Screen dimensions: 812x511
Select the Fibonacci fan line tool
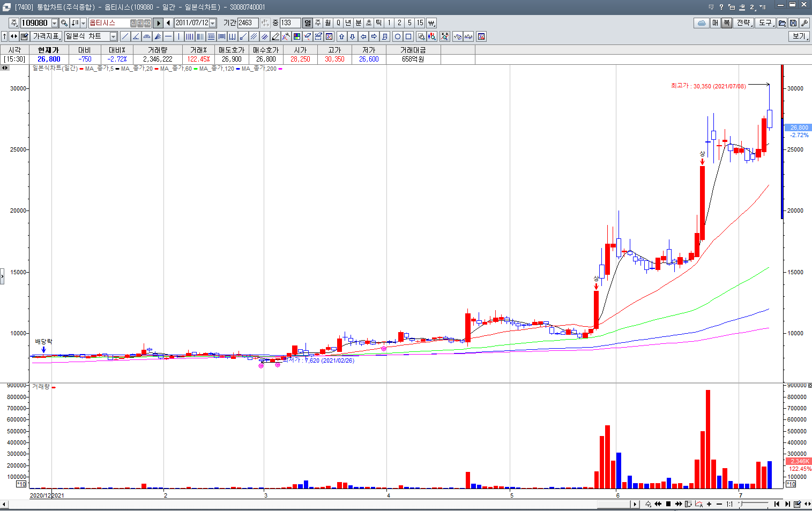(x=158, y=36)
